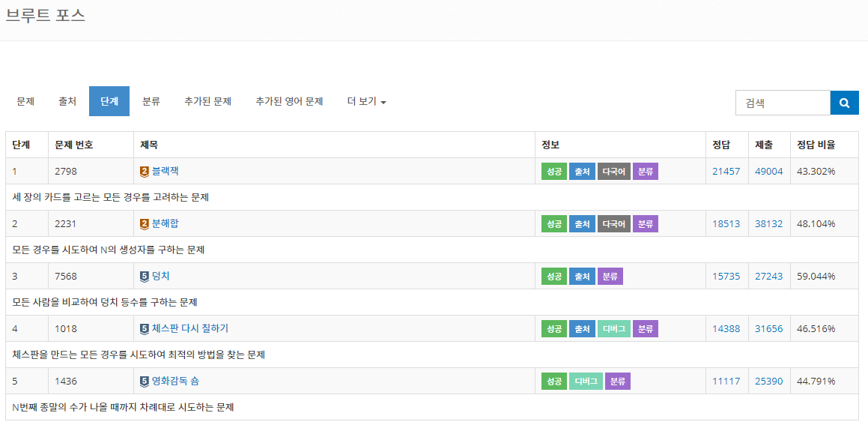Open the 문제 tab
Screen dimensions: 868x428
pos(25,101)
